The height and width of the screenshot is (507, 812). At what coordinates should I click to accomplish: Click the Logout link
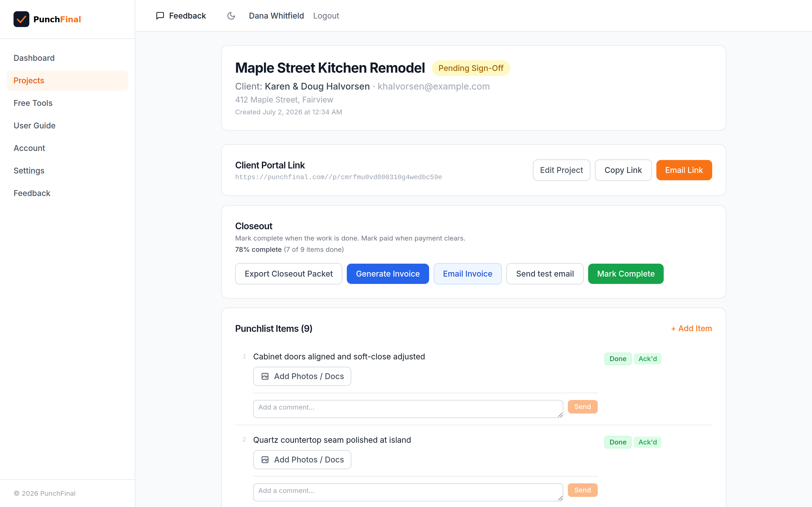(326, 16)
